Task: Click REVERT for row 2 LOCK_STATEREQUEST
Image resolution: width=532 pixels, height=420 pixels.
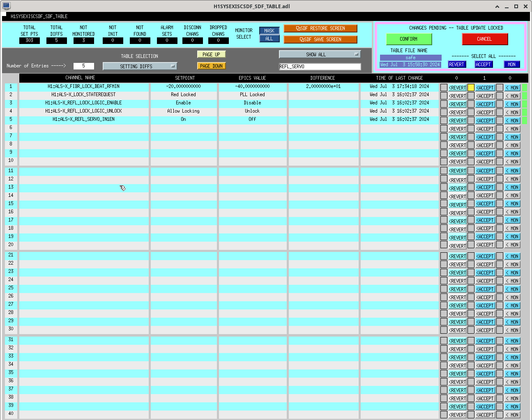Action: point(457,96)
